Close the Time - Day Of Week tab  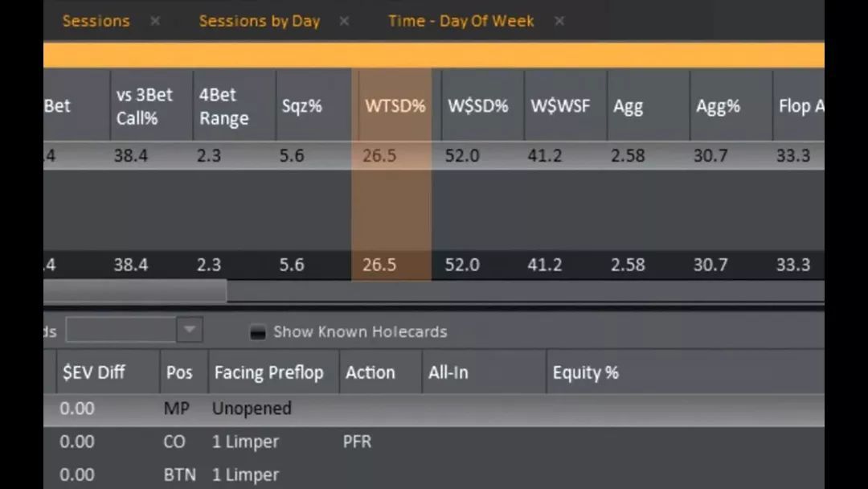click(x=559, y=21)
